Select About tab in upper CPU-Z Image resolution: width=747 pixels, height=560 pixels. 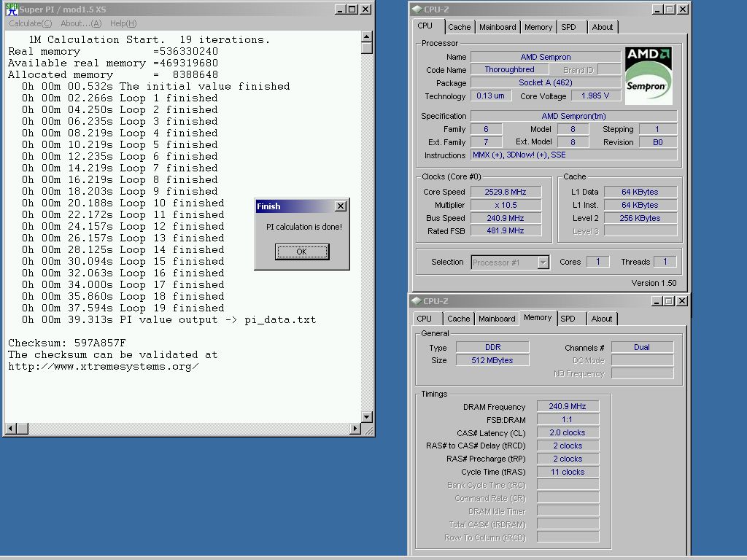point(602,27)
